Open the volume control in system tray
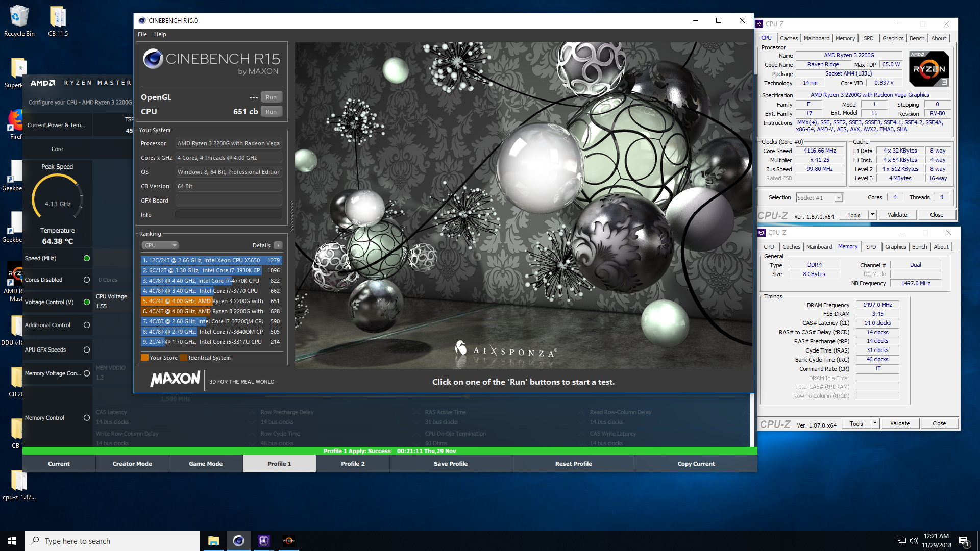This screenshot has height=551, width=980. pyautogui.click(x=914, y=541)
